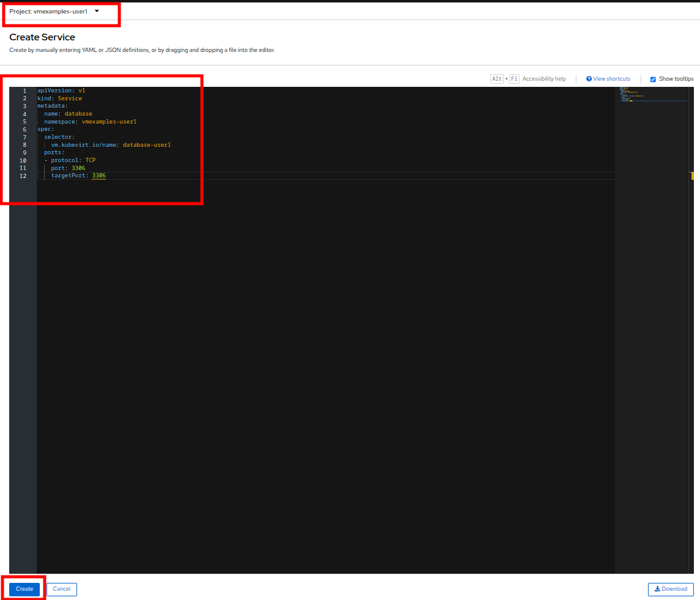The image size is (700, 600).
Task: Select line number 1 in editor gutter
Action: (x=24, y=91)
